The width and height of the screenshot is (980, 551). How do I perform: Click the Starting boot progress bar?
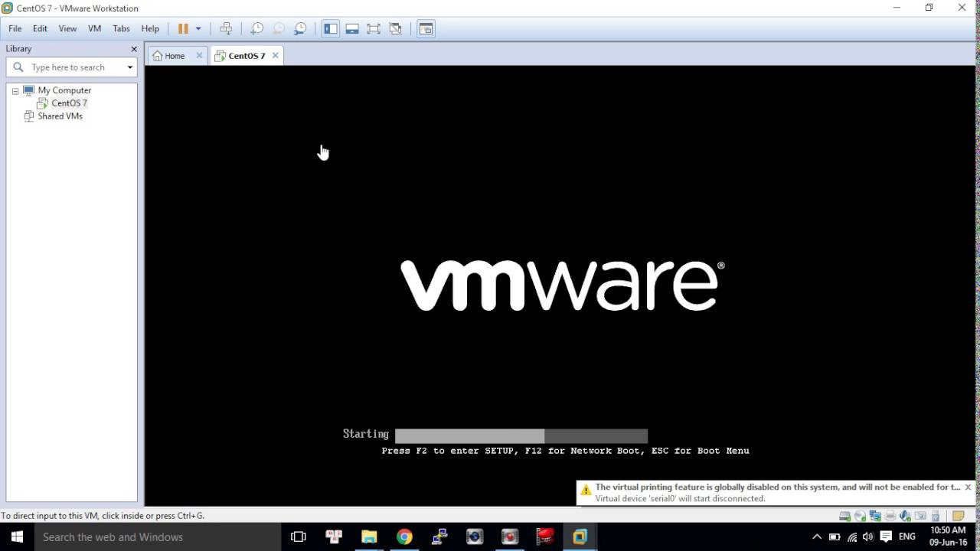pyautogui.click(x=521, y=435)
